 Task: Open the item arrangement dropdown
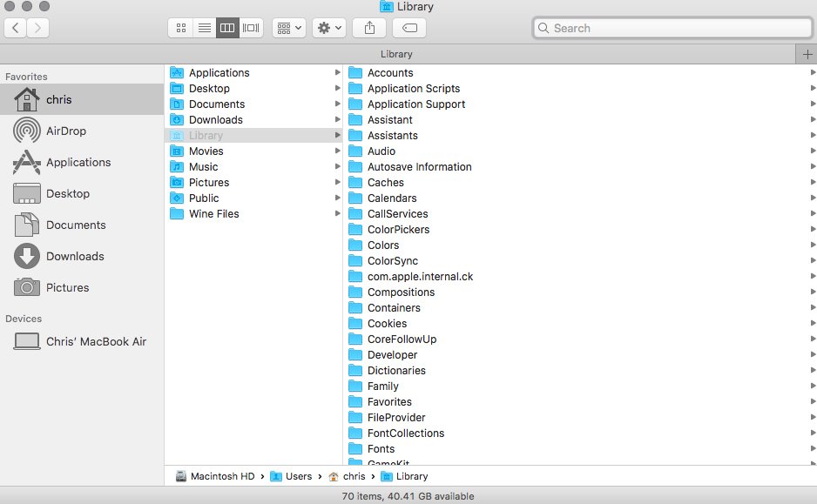coord(289,28)
